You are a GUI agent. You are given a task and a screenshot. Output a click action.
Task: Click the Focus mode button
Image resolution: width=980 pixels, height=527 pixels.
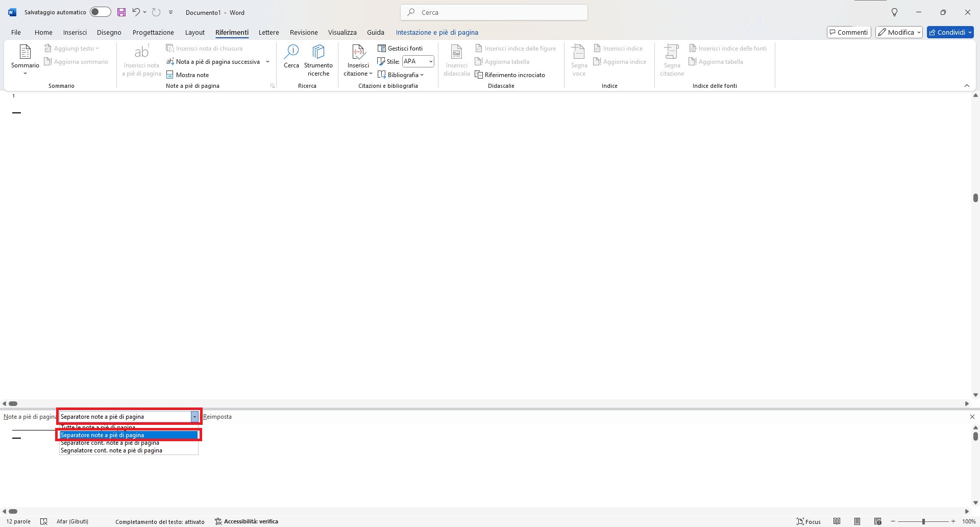(808, 521)
